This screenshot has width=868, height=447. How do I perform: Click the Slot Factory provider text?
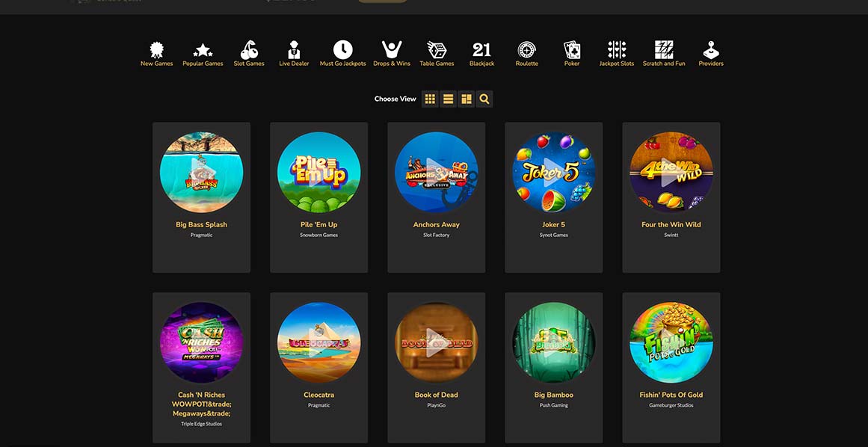(436, 235)
